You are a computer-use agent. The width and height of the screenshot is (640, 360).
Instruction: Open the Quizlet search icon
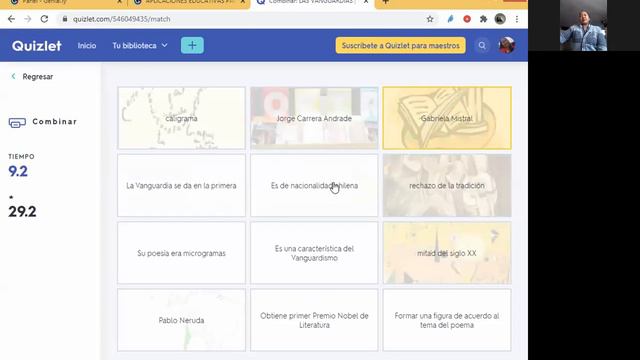(x=482, y=45)
